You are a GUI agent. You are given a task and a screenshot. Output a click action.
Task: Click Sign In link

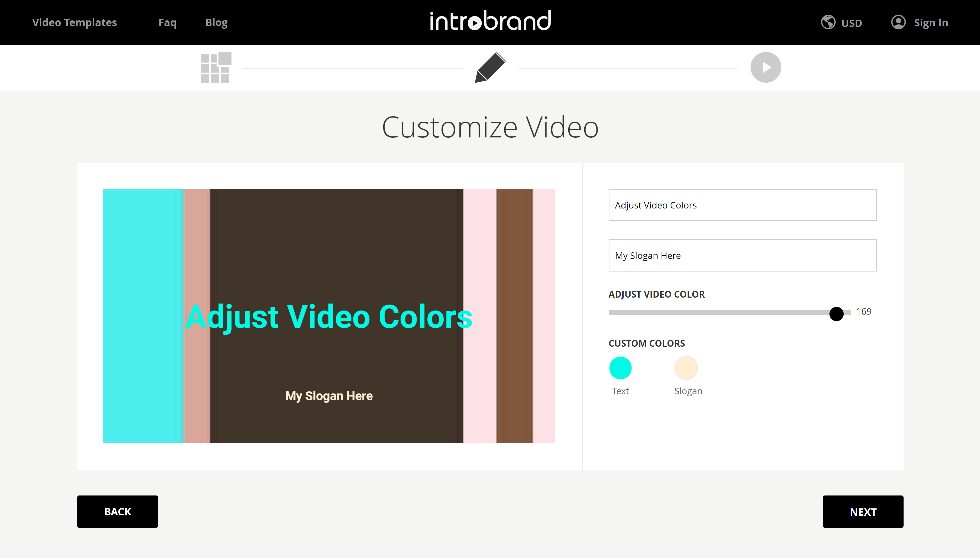pos(931,23)
